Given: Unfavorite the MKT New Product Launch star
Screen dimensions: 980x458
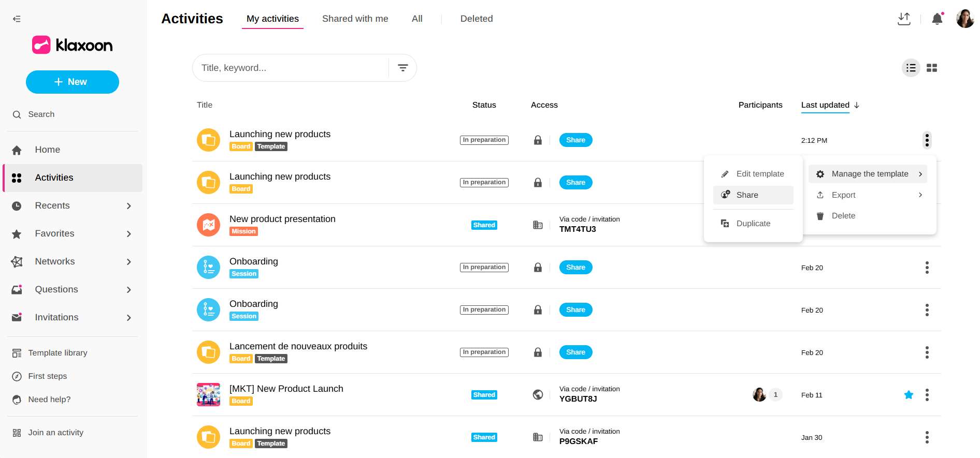Looking at the screenshot, I should coord(909,395).
